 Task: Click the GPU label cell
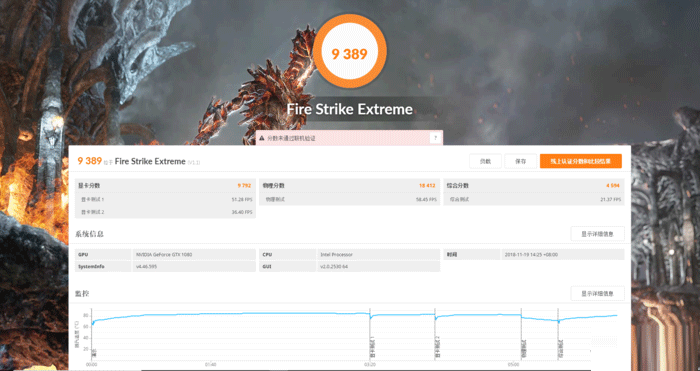coord(103,254)
